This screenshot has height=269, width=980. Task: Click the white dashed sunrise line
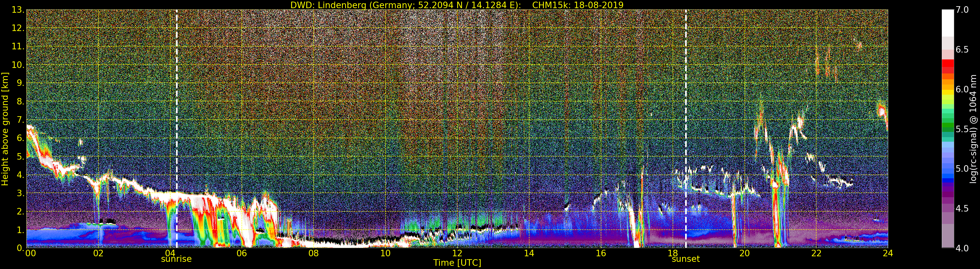tap(177, 129)
